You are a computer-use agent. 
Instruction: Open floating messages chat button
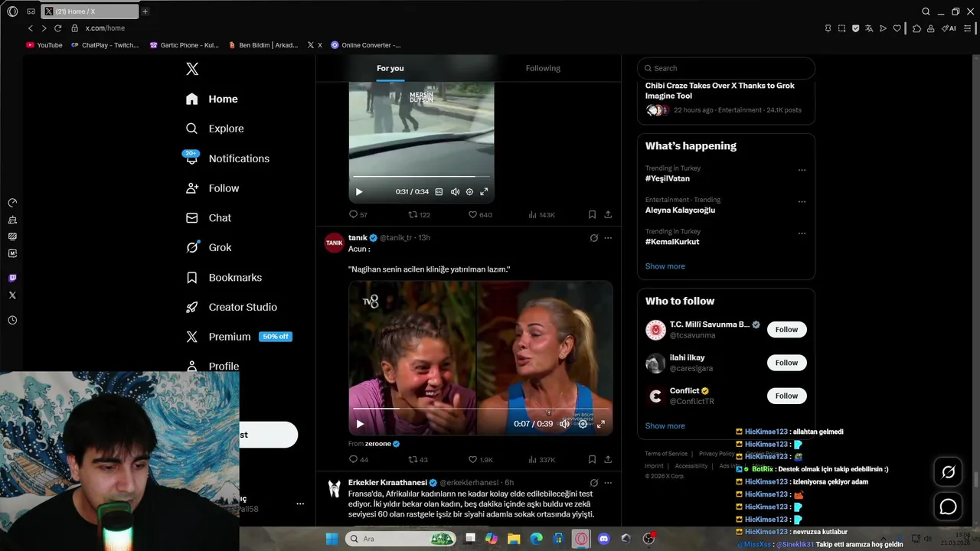coord(948,507)
